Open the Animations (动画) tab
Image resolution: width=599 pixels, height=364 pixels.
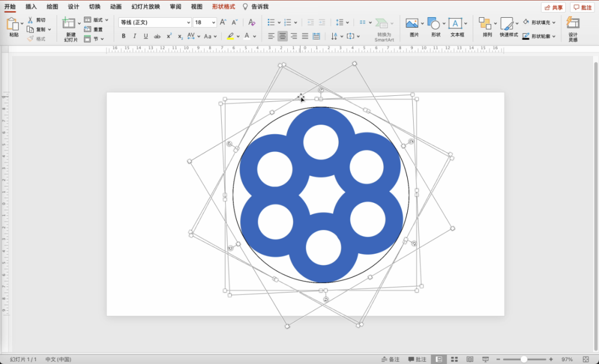[116, 7]
